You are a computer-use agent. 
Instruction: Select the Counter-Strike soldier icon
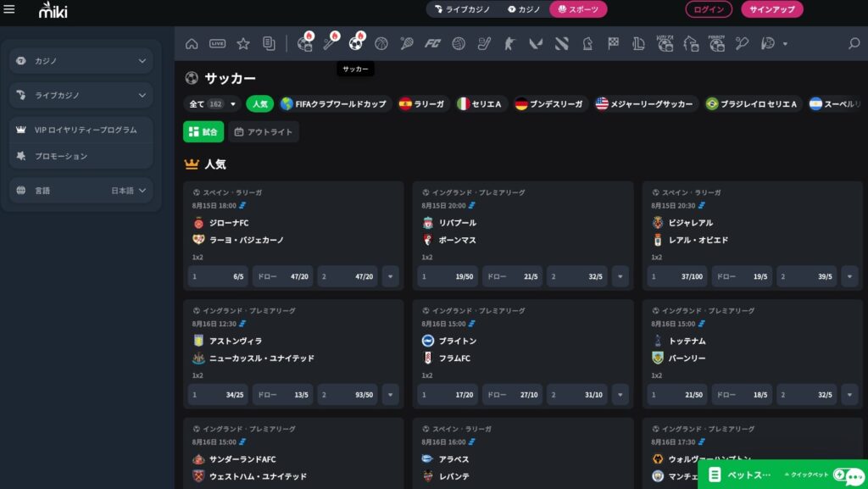pyautogui.click(x=509, y=43)
